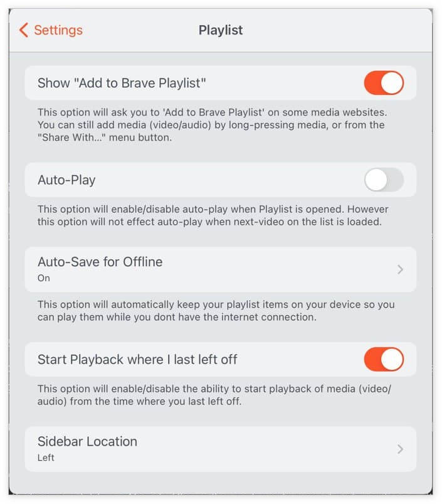The width and height of the screenshot is (442, 504).
Task: Open the Auto-Save for Offline row
Action: point(221,269)
